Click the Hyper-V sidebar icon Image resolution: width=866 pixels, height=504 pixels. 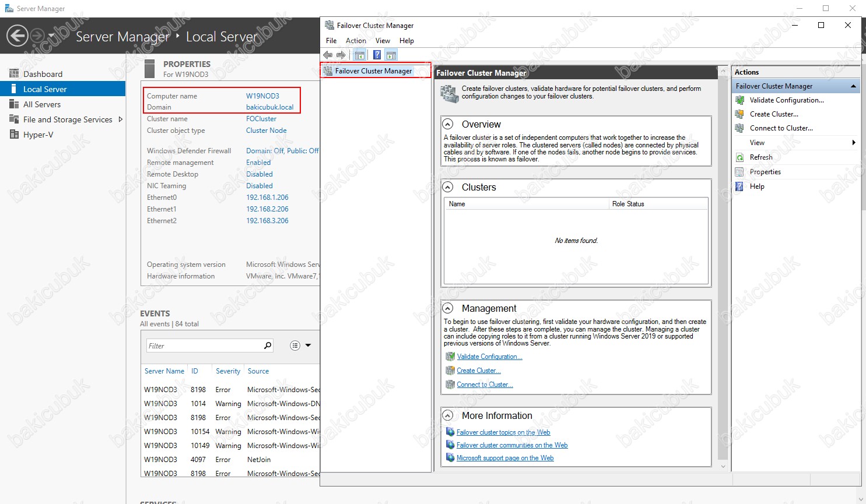click(x=14, y=135)
